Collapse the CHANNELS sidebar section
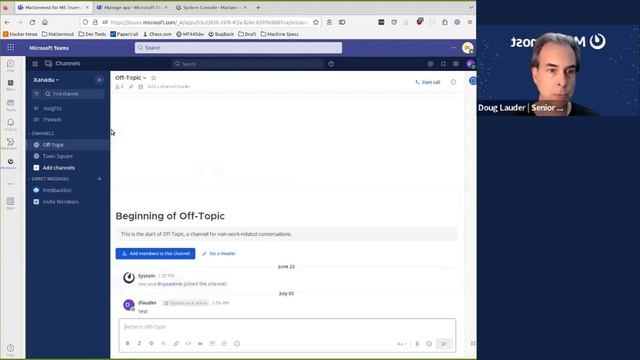This screenshot has width=640, height=360. [41, 133]
